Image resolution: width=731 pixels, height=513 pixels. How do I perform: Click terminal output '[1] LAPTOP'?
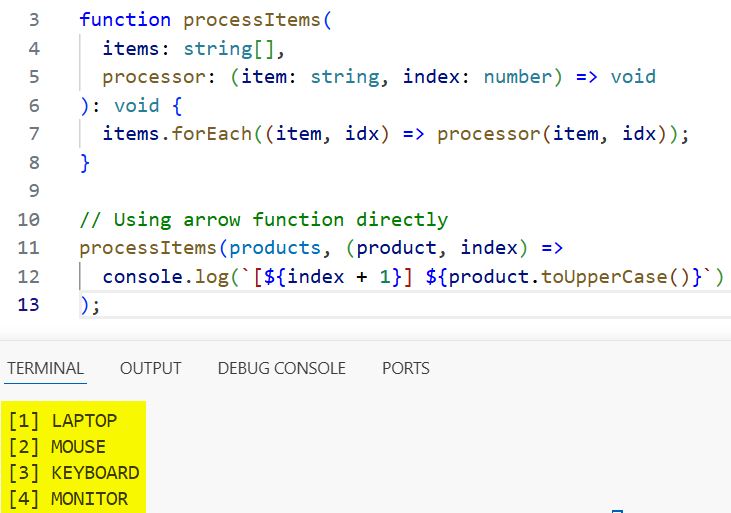point(63,421)
